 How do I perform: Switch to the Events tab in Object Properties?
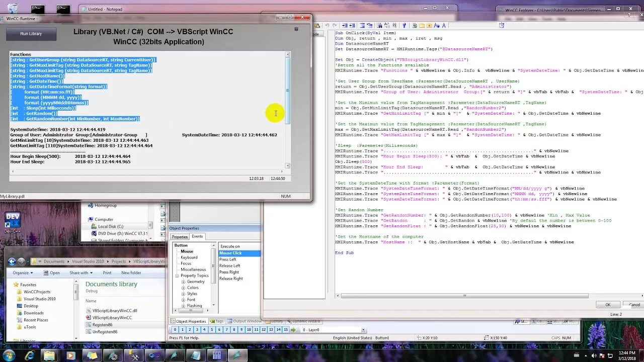tap(197, 236)
